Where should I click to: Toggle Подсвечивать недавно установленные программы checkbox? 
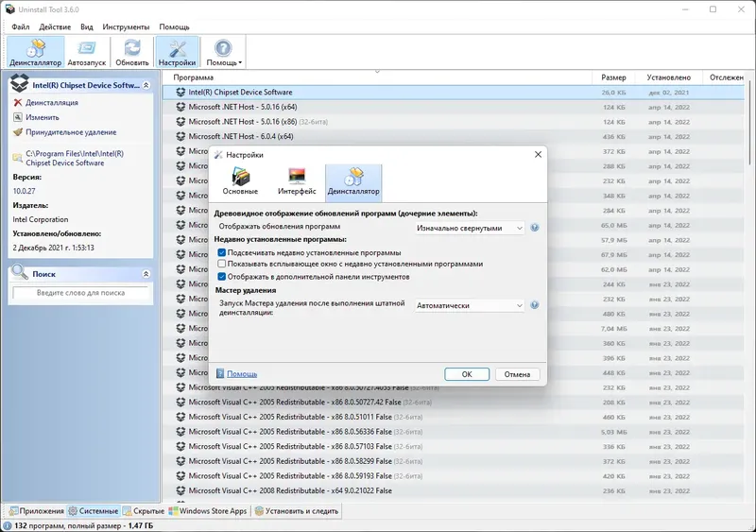(x=222, y=252)
